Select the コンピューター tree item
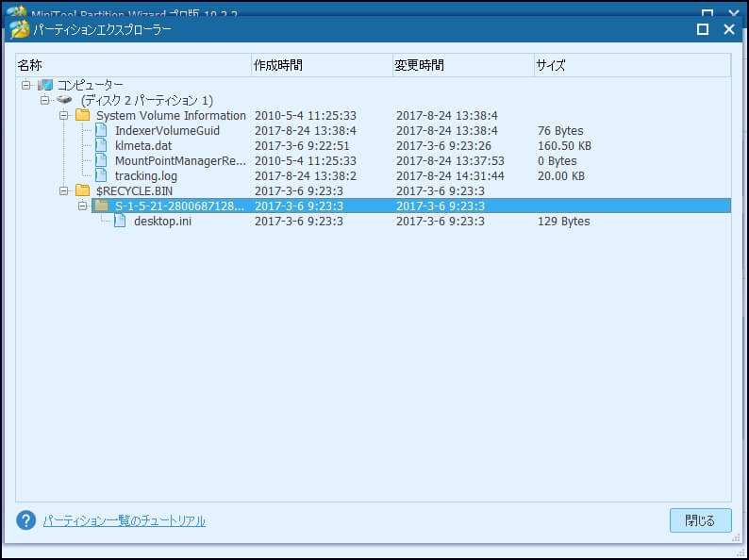 [91, 86]
